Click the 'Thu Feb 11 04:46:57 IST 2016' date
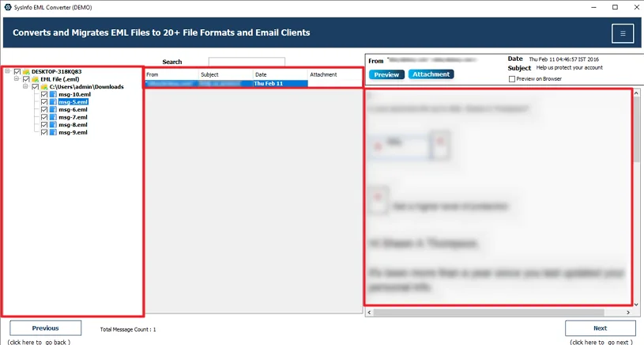 [x=563, y=59]
